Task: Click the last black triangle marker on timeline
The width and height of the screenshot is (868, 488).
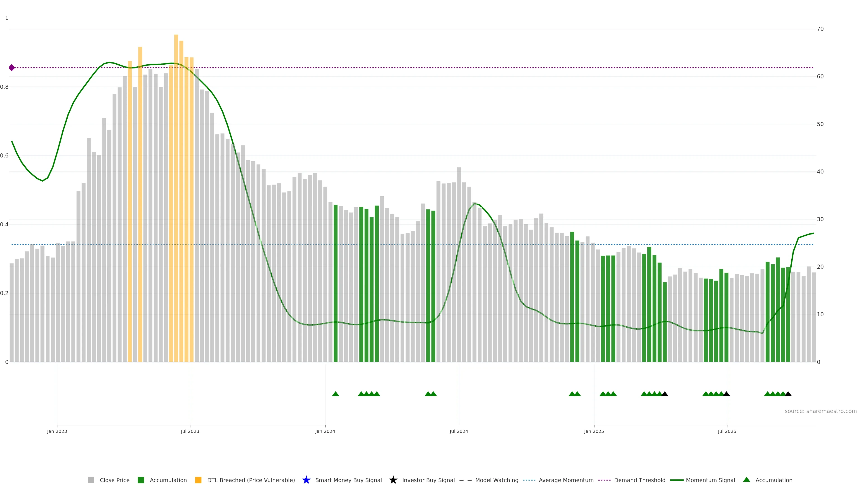Action: tap(788, 394)
